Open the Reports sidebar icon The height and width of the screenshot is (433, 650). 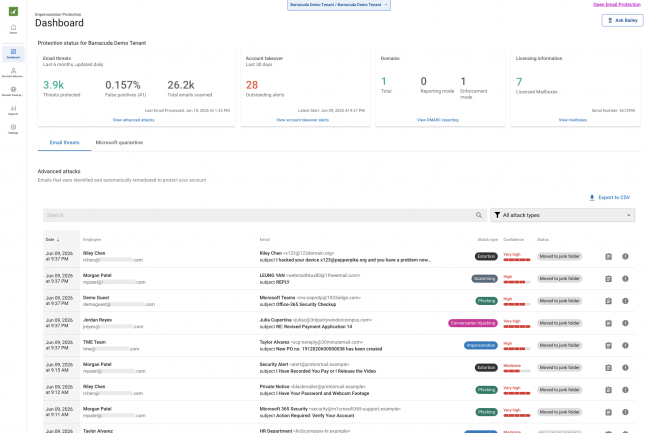point(13,110)
